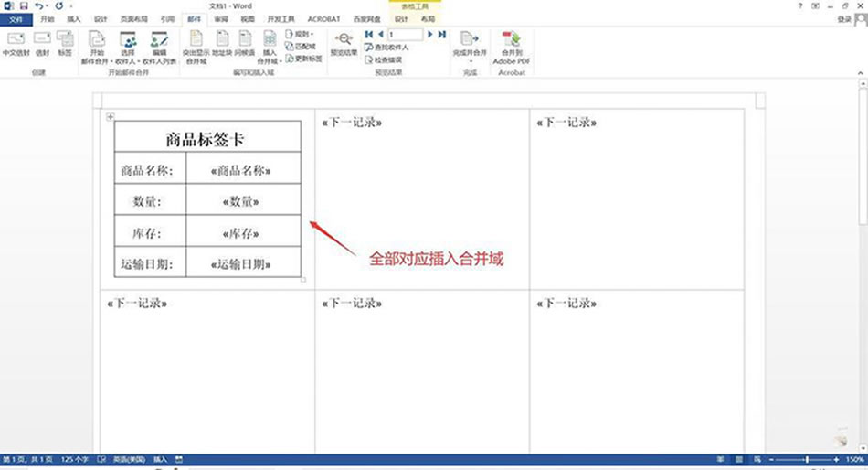Open 开始邮件合并 (Start Mail Merge) dropdown
The width and height of the screenshot is (868, 470).
click(x=97, y=48)
